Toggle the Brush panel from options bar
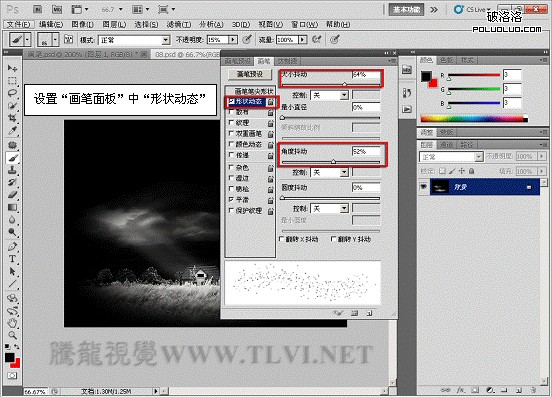This screenshot has width=552, height=397. point(69,39)
